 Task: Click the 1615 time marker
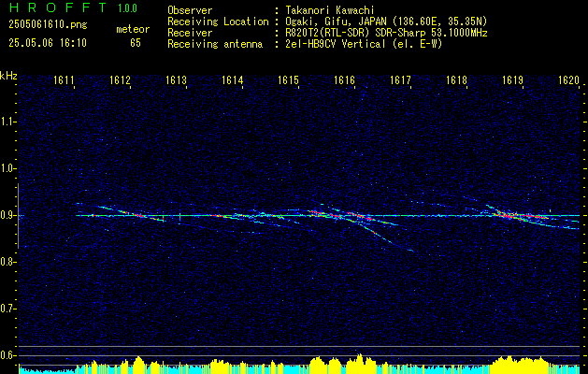[x=288, y=80]
